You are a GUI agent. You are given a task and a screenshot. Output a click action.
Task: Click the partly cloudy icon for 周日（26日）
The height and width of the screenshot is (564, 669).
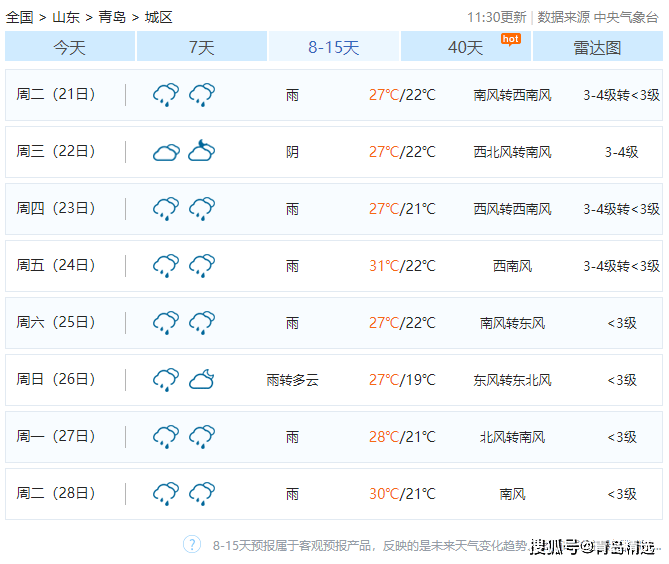202,379
